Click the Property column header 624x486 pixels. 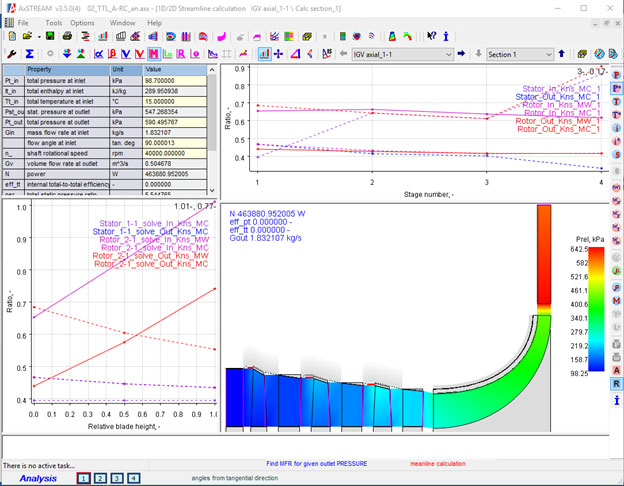tap(68, 70)
